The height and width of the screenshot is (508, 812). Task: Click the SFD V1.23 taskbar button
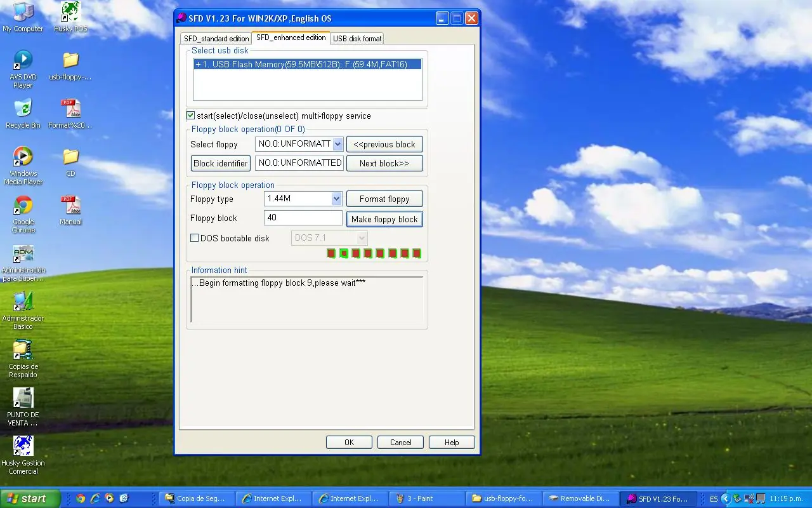click(x=657, y=498)
